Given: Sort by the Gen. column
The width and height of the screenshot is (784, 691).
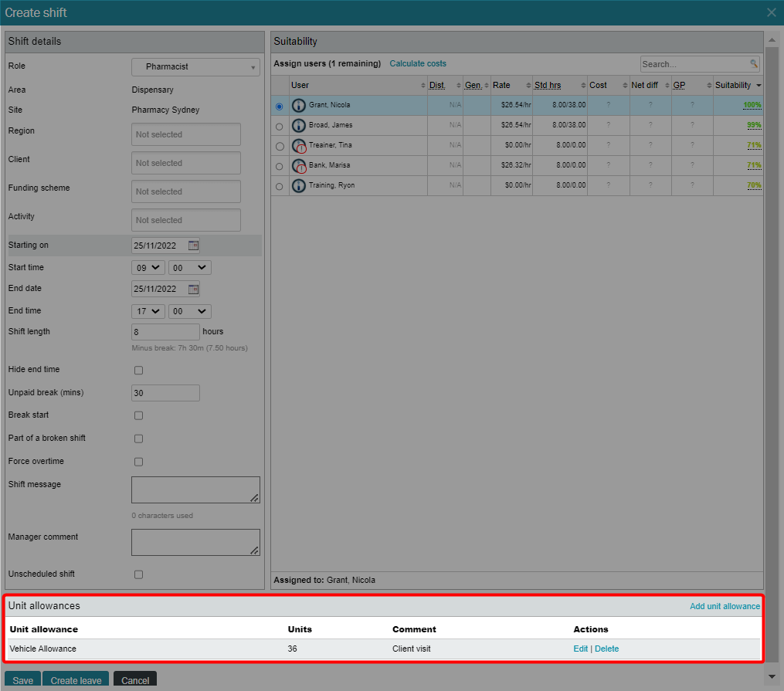Looking at the screenshot, I should click(477, 86).
